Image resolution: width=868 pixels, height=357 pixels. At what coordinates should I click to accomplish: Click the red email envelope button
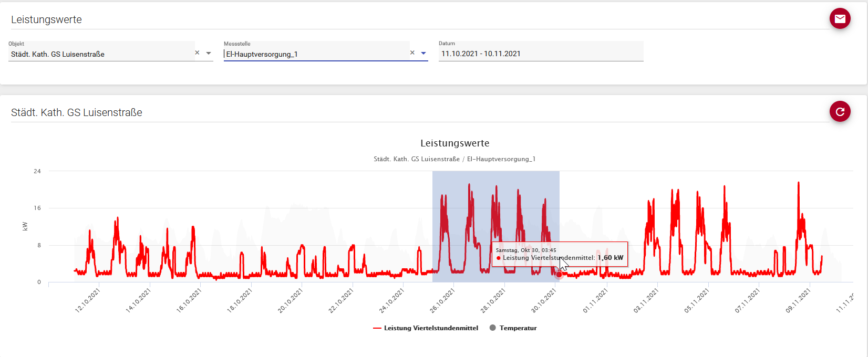840,19
